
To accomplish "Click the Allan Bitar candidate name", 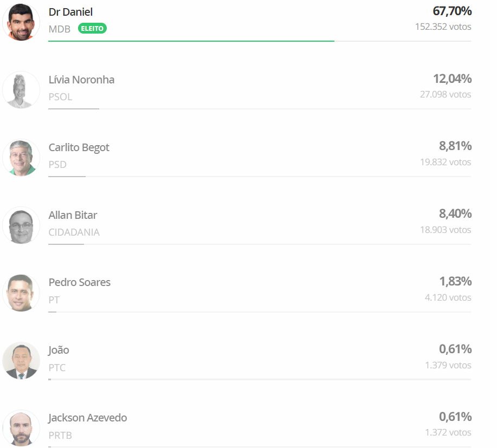I will click(73, 215).
